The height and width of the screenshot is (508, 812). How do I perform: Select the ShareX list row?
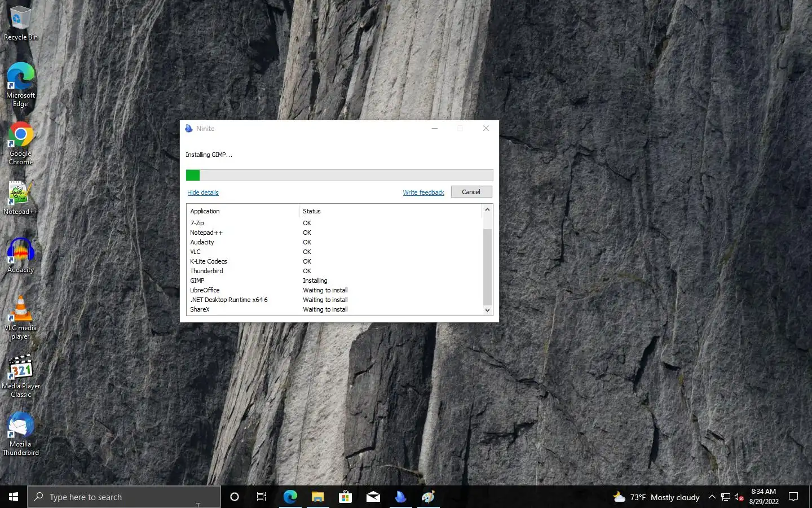tap(334, 309)
